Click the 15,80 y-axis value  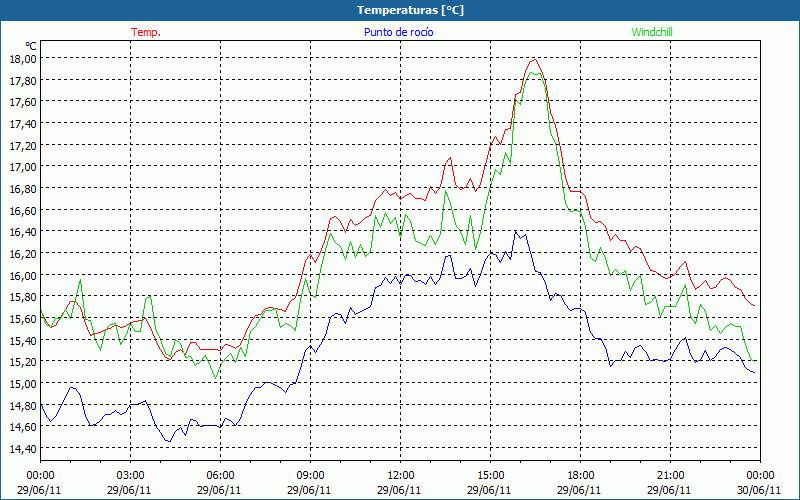pos(23,297)
